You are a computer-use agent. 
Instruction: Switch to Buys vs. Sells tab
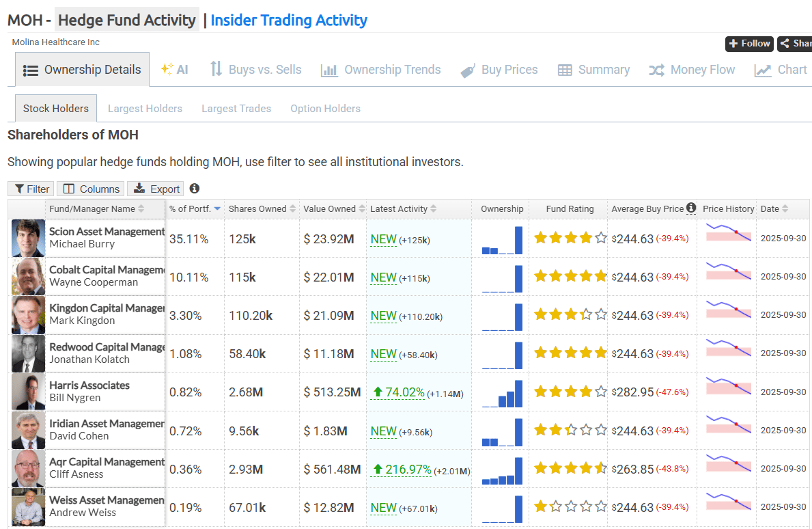[x=255, y=70]
